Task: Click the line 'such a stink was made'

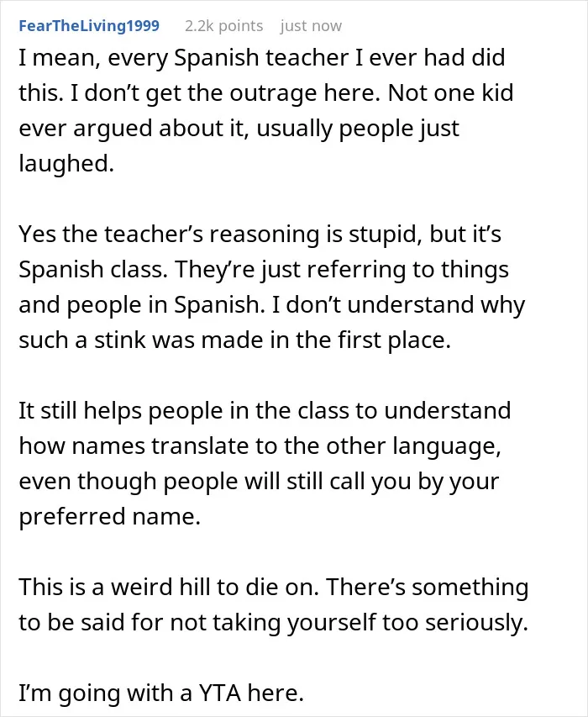Action: point(235,340)
